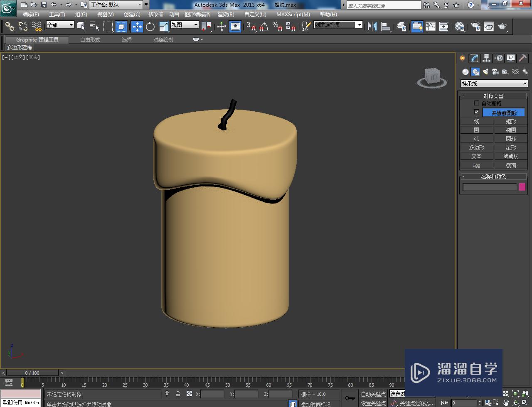
Task: Open the 修改器 menu
Action: (x=156, y=14)
